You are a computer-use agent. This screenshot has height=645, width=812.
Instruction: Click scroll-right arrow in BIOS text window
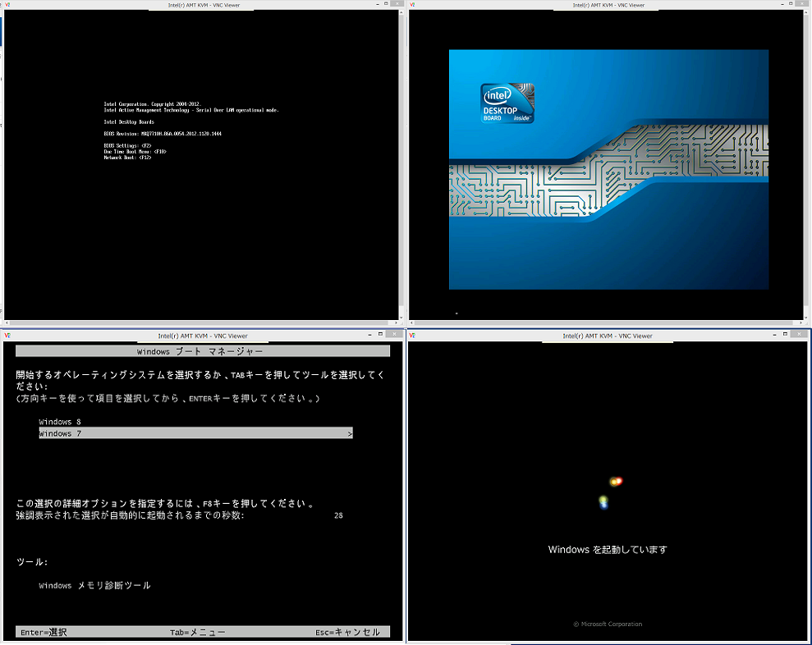(397, 323)
